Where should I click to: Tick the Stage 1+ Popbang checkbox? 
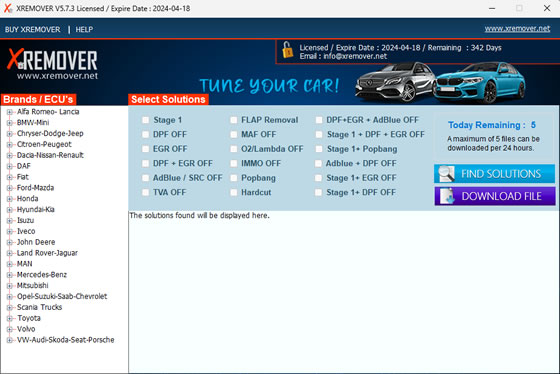pos(319,149)
